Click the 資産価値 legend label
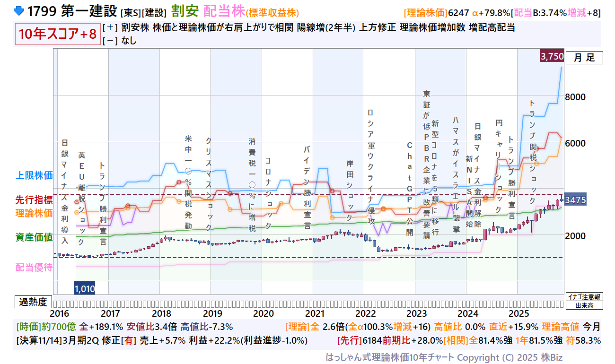The width and height of the screenshot is (615, 364). tap(34, 237)
